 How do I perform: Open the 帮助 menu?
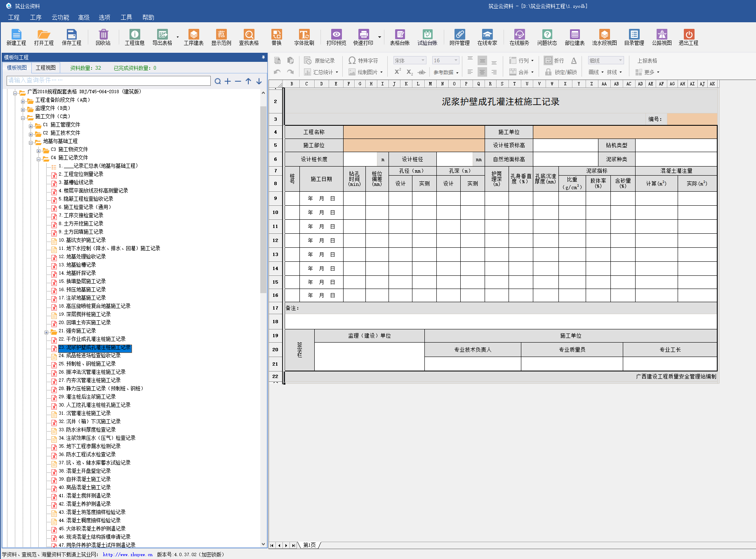point(148,17)
